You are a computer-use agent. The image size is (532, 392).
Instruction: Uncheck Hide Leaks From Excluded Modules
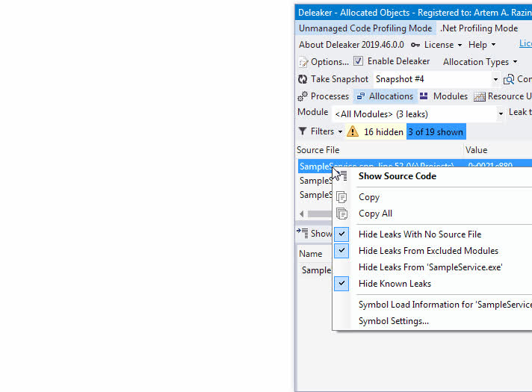click(x=341, y=251)
